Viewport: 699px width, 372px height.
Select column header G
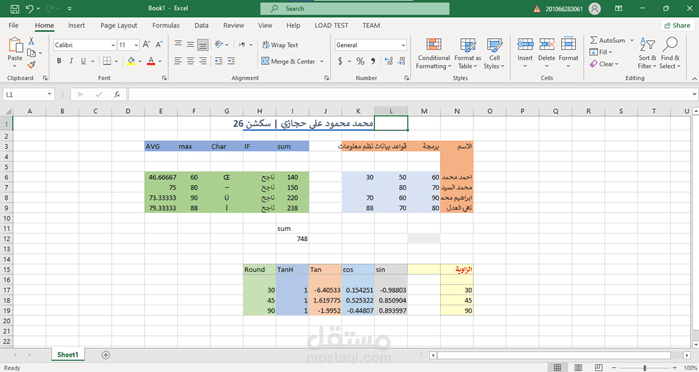[227, 111]
